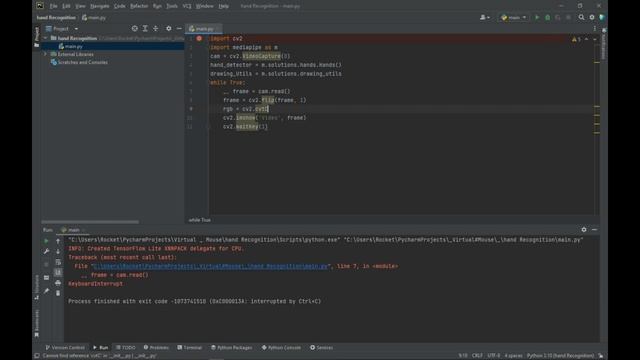
Task: Clear all Run console output trash icon
Action: 58,293
